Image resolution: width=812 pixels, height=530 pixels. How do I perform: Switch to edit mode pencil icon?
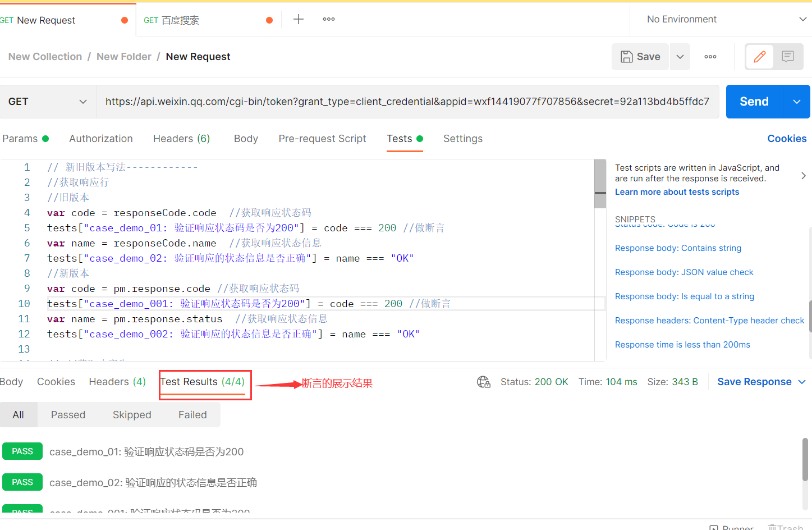[x=760, y=57]
